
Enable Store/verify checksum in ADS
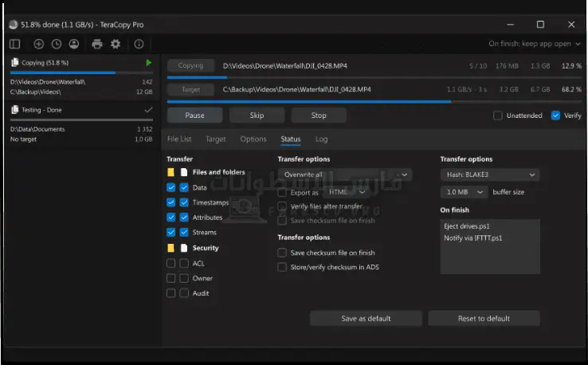pos(282,267)
